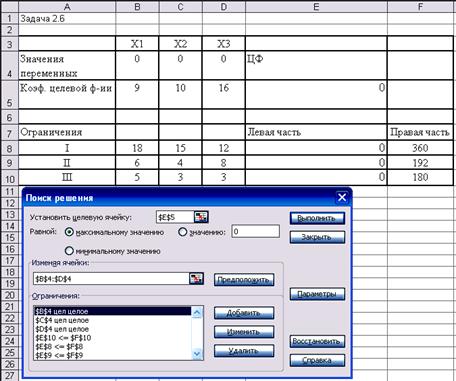Click range selector icon beside changing cells field
Image resolution: width=456 pixels, height=381 pixels.
click(196, 278)
